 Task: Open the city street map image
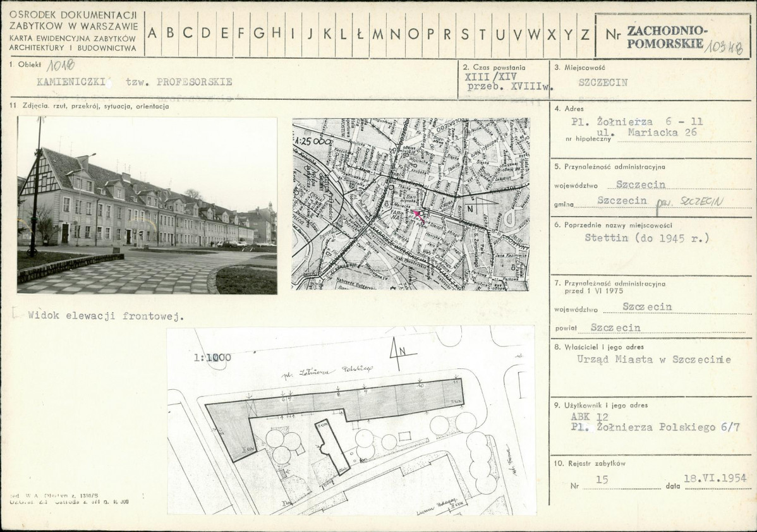[411, 203]
